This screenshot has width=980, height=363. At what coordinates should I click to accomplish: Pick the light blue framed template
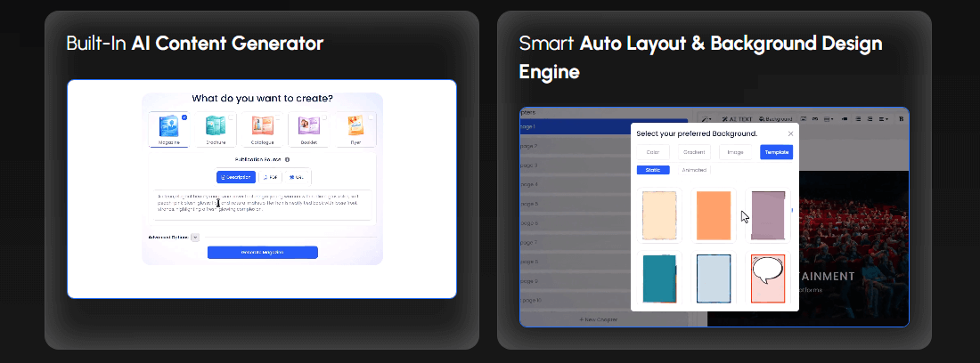(x=714, y=278)
